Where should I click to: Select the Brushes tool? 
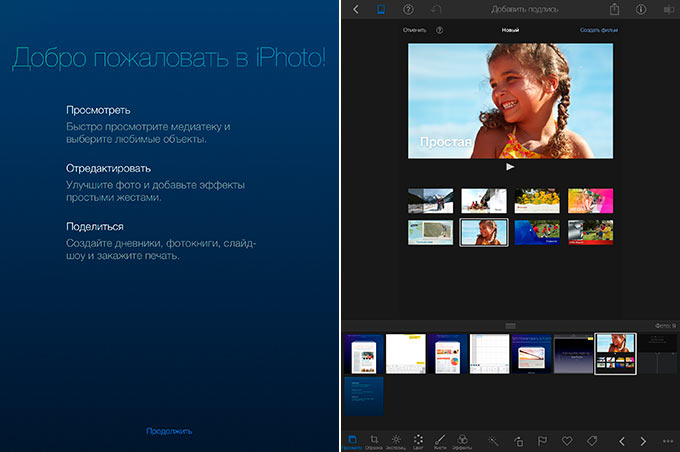[x=440, y=442]
